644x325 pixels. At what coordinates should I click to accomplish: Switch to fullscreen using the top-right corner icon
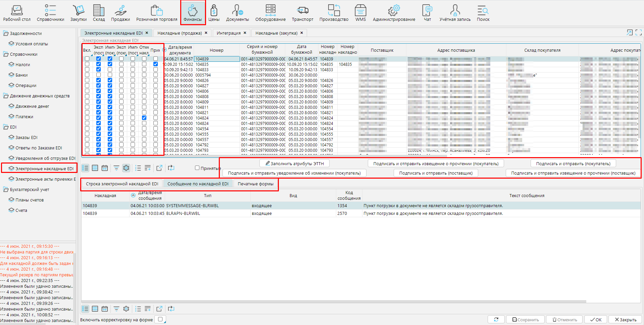[x=638, y=33]
